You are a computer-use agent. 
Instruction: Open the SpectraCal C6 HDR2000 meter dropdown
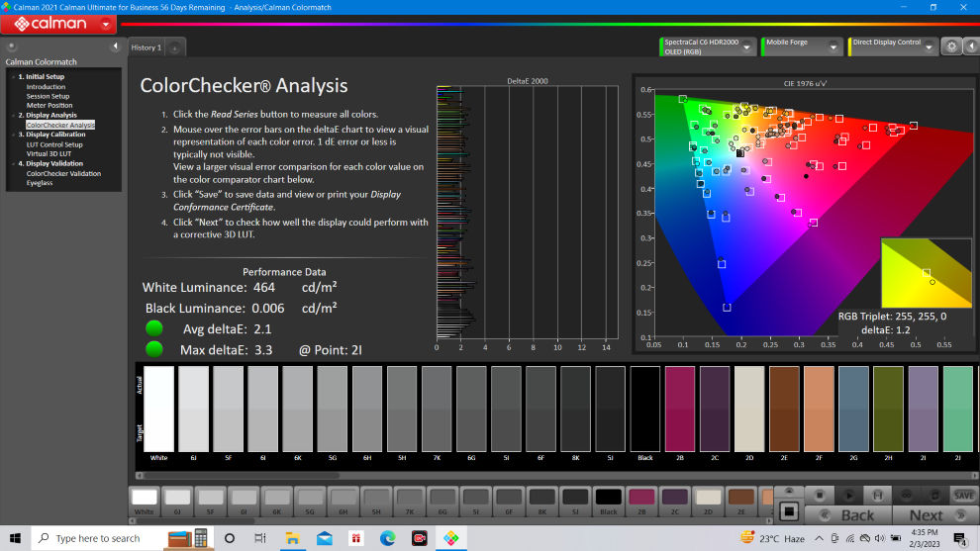[x=746, y=46]
